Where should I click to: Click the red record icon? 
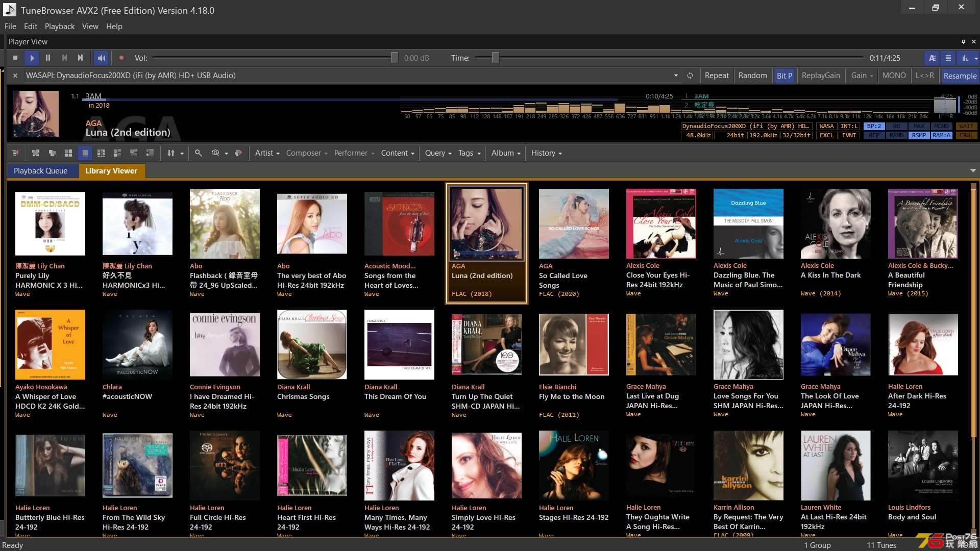[x=121, y=58]
